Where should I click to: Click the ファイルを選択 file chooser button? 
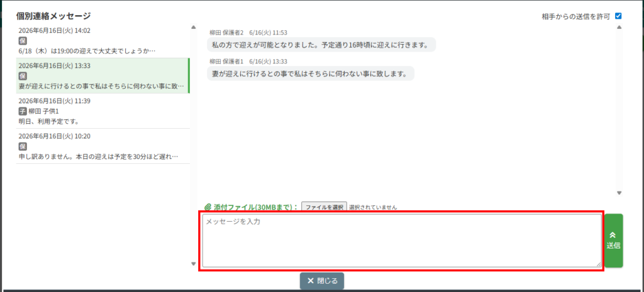(325, 207)
